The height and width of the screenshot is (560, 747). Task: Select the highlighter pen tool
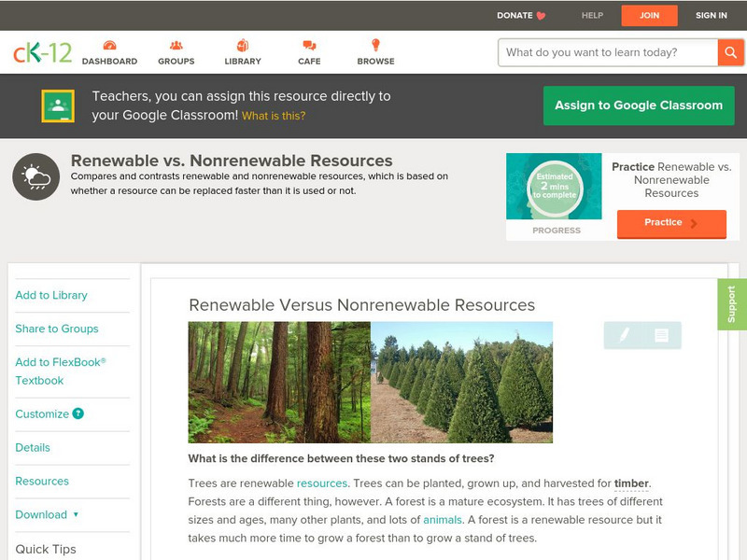(x=624, y=335)
